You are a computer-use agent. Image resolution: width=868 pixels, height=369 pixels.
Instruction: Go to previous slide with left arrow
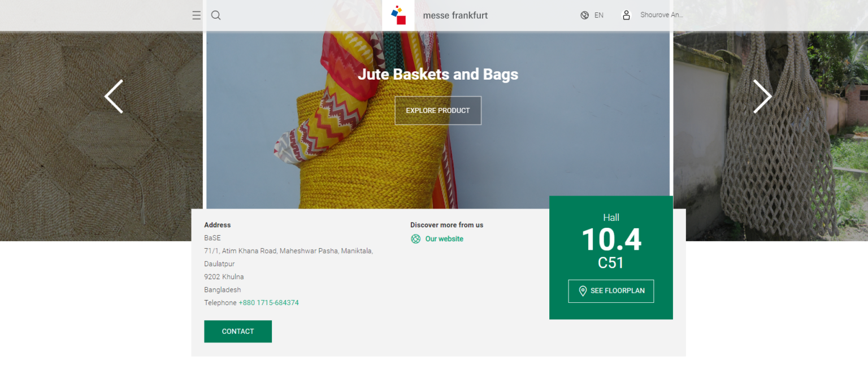click(114, 97)
